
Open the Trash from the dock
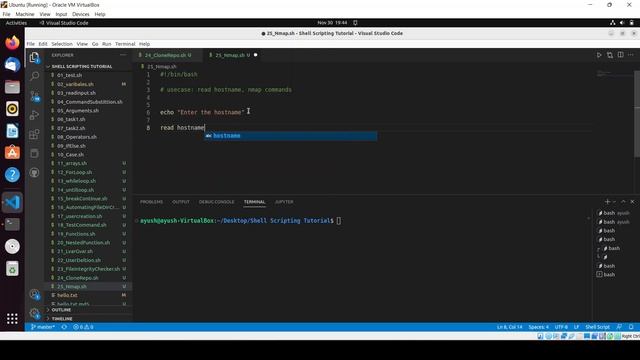[x=12, y=269]
